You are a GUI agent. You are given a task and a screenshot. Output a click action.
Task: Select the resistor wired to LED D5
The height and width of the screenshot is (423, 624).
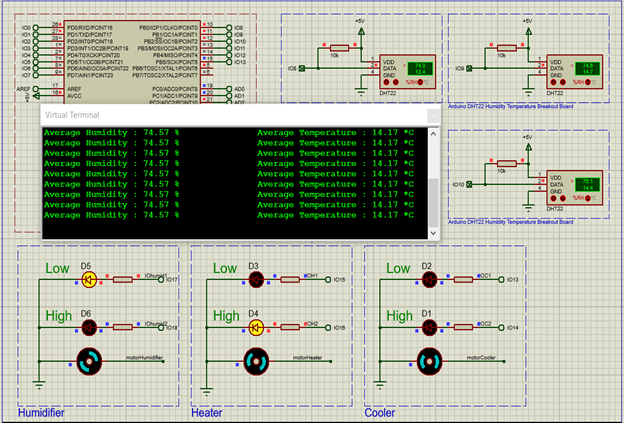pos(123,280)
